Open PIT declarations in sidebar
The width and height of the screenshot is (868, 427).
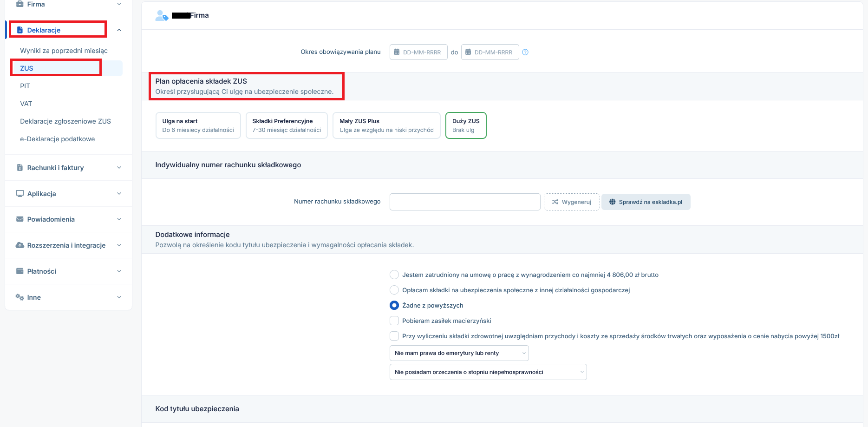click(x=25, y=86)
